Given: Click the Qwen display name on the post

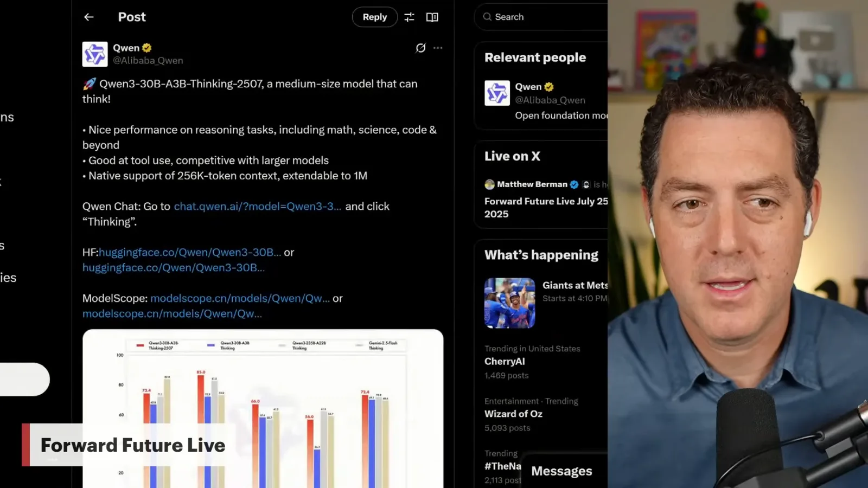Looking at the screenshot, I should 126,48.
